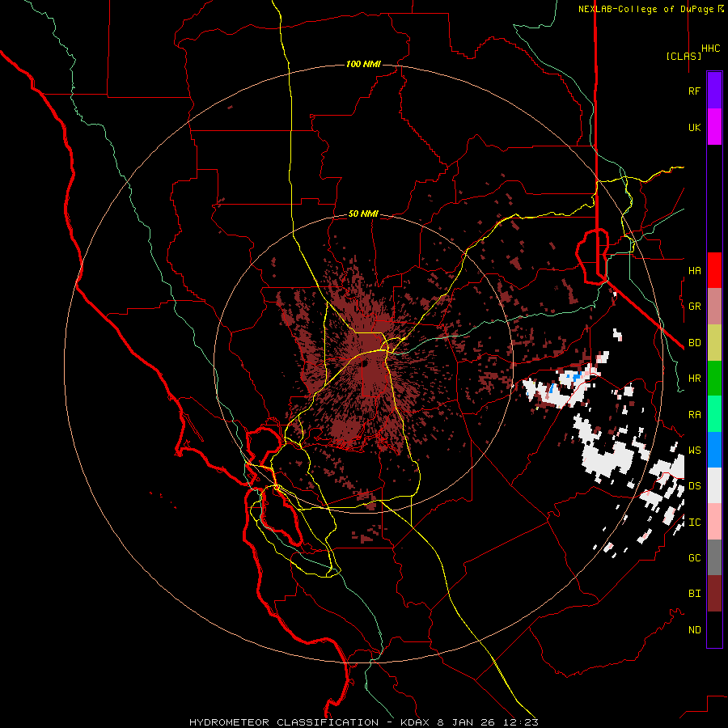The image size is (728, 728).
Task: Click the Hydrometeor Classification KDAX title caption
Action: [363, 722]
